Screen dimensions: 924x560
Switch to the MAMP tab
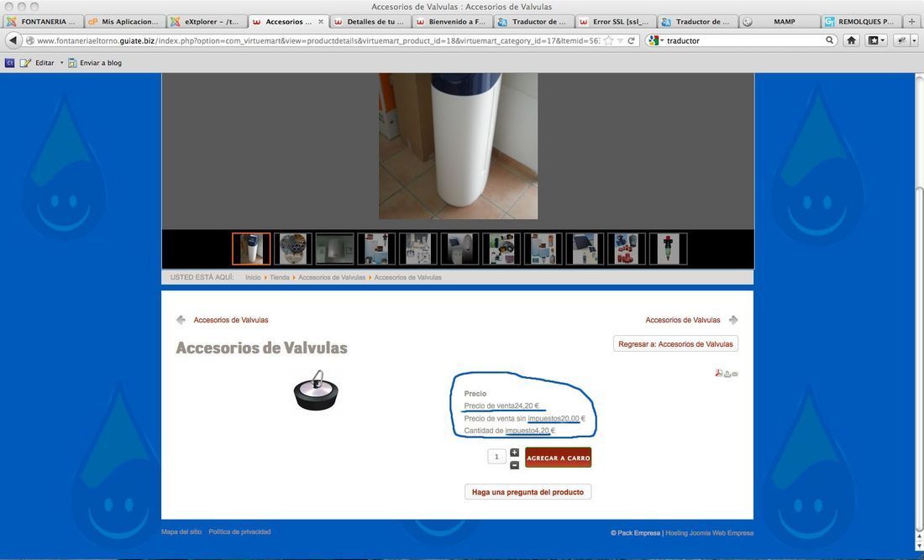click(x=780, y=22)
